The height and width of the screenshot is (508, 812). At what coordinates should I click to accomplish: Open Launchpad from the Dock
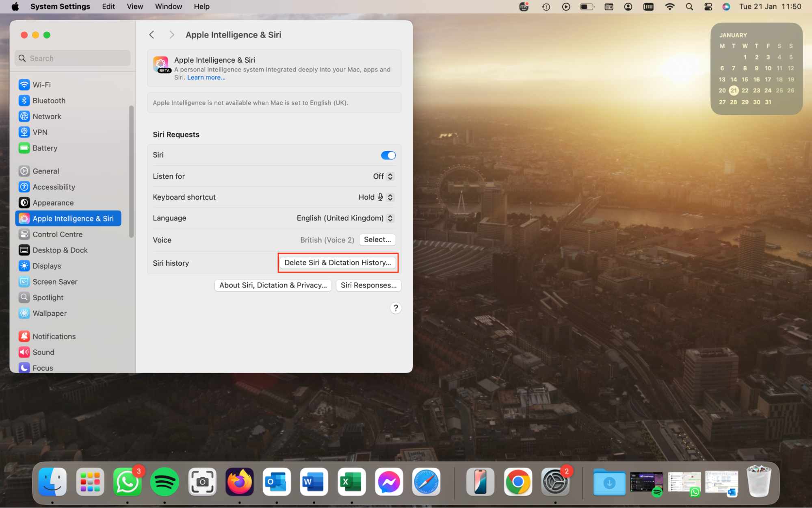point(90,482)
